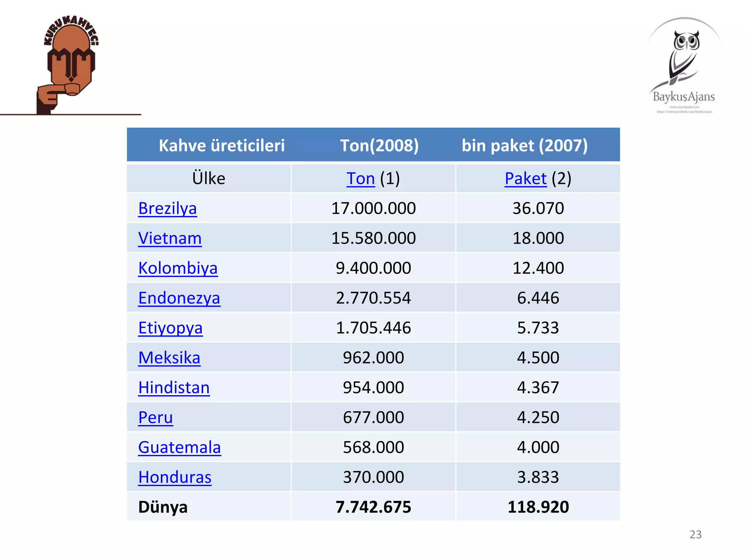Open the Etiyopya link

pos(170,328)
